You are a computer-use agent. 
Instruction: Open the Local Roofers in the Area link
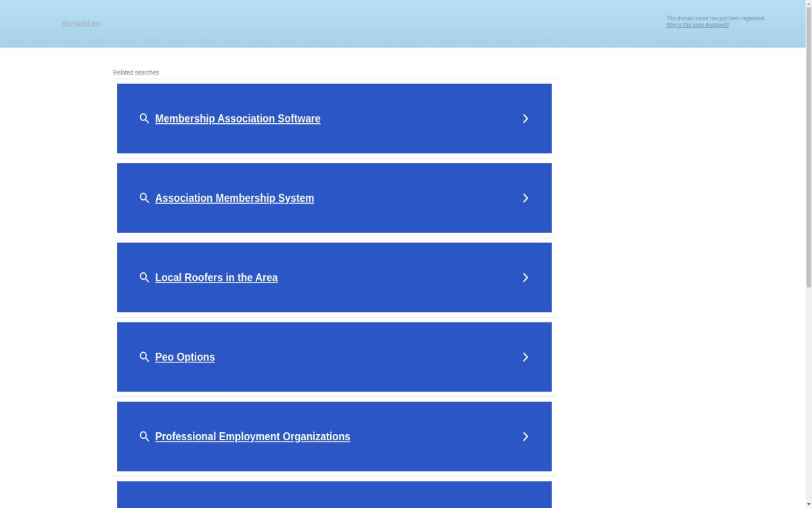(216, 278)
